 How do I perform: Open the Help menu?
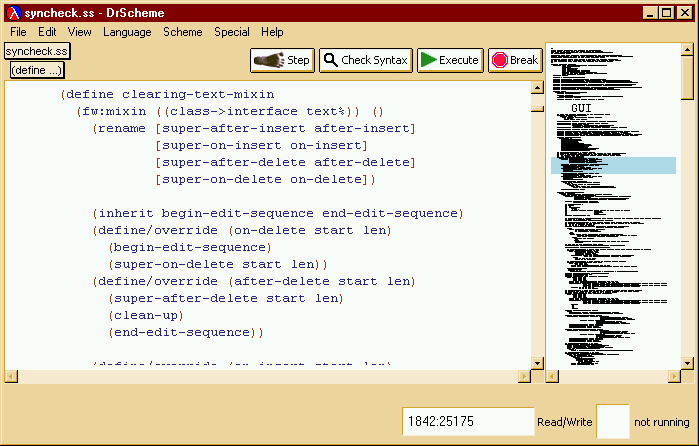[272, 32]
